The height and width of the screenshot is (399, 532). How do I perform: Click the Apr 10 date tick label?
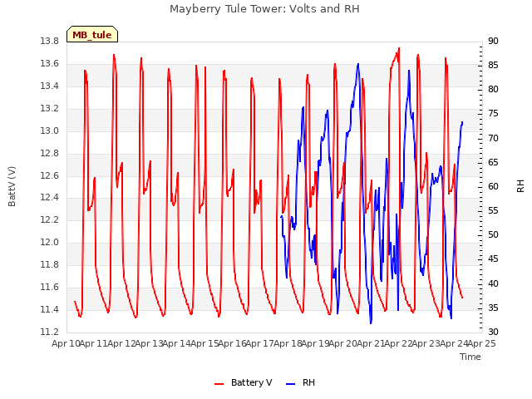pos(66,343)
